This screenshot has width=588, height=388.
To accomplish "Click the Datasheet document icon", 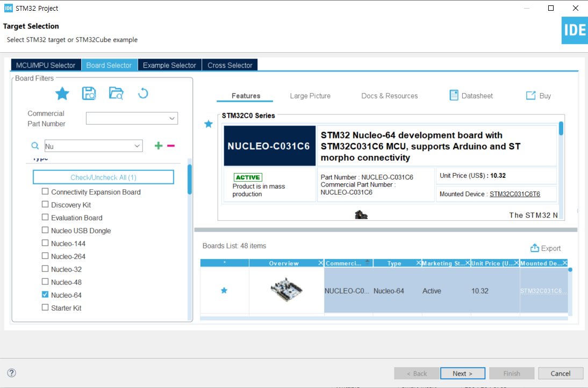I will point(454,95).
